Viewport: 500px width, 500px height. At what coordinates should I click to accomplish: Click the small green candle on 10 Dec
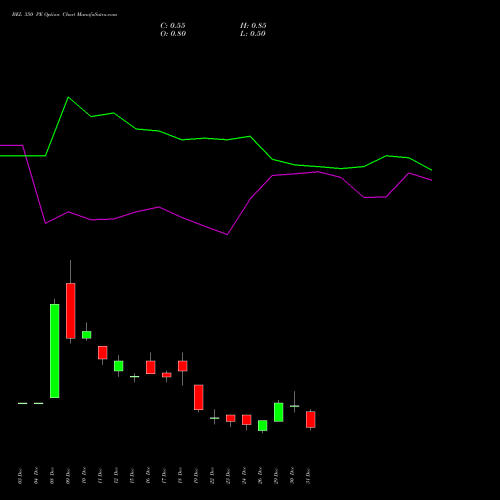[x=87, y=335]
